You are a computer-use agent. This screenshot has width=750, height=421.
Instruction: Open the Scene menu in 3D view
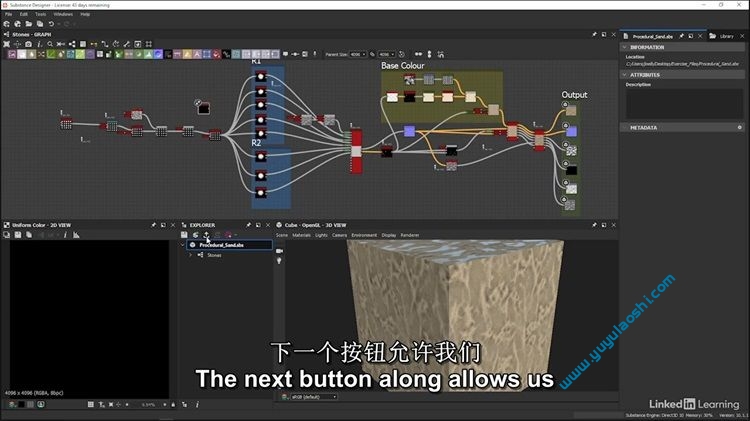tap(282, 235)
